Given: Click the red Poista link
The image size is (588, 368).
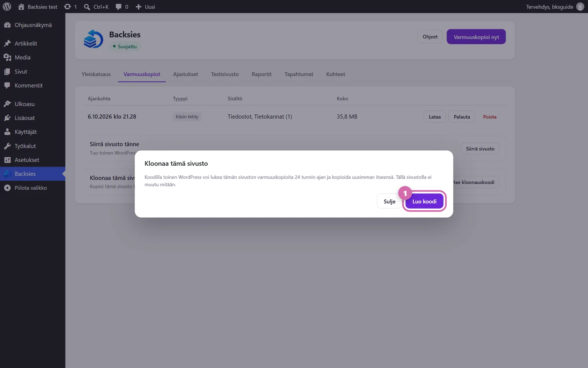Looking at the screenshot, I should (x=490, y=117).
